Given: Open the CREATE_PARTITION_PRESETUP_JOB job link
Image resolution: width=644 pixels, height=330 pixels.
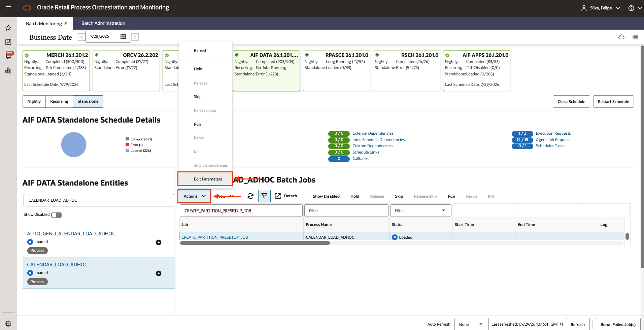Looking at the screenshot, I should click(215, 237).
